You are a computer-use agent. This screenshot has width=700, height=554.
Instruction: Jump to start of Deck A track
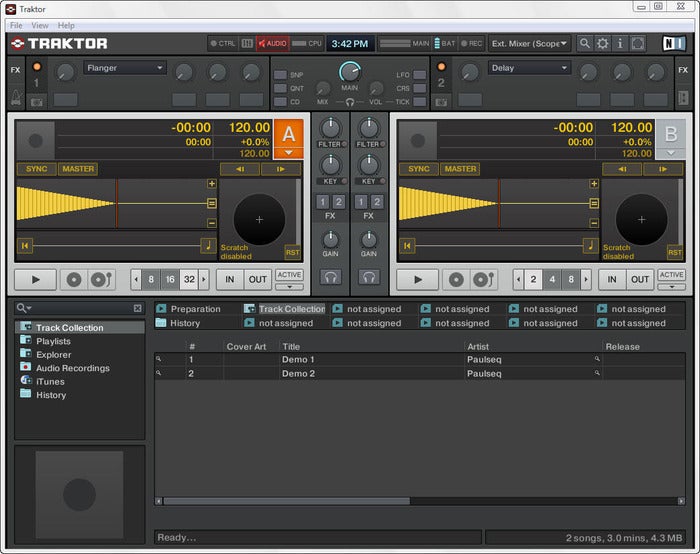point(25,246)
